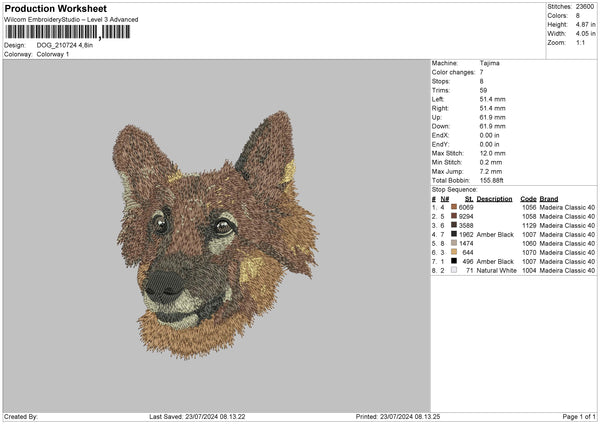Click the Production Worksheet title
The width and height of the screenshot is (600, 424).
[54, 9]
